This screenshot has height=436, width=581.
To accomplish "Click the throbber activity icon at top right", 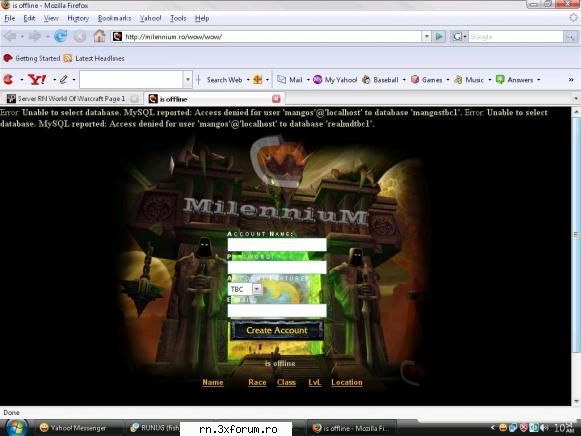I will [x=574, y=17].
